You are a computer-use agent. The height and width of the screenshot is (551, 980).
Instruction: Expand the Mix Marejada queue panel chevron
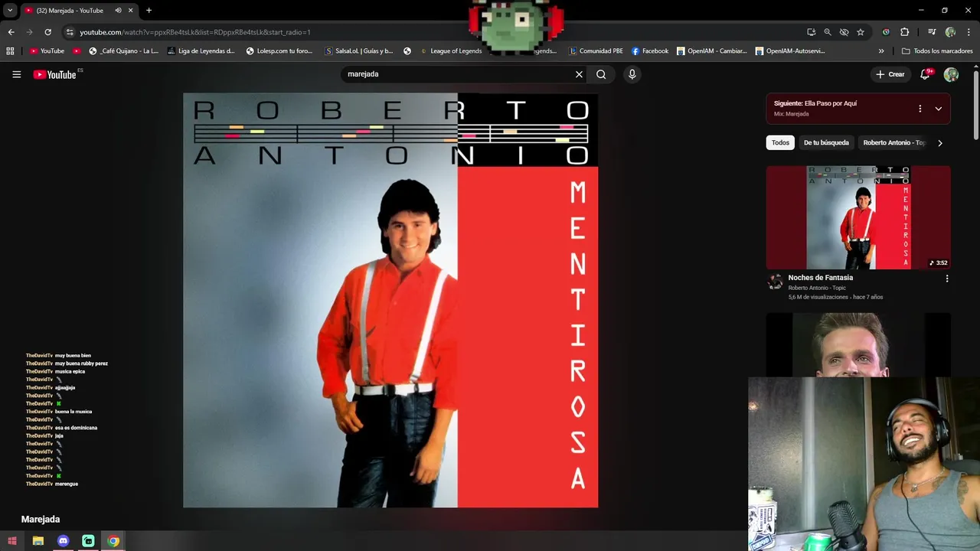938,109
